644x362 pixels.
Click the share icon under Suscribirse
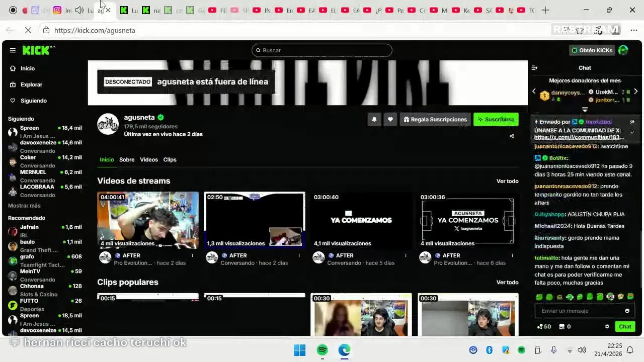click(512, 136)
